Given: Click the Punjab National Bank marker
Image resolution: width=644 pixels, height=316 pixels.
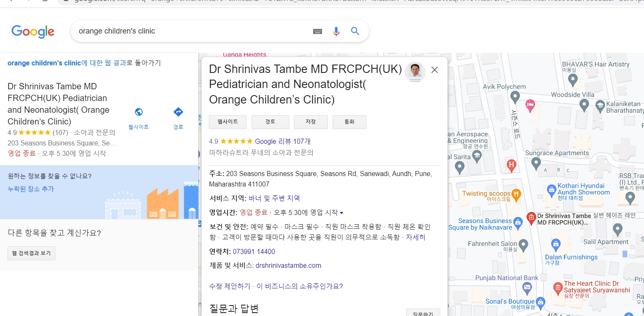Looking at the screenshot, I should click(x=527, y=288).
